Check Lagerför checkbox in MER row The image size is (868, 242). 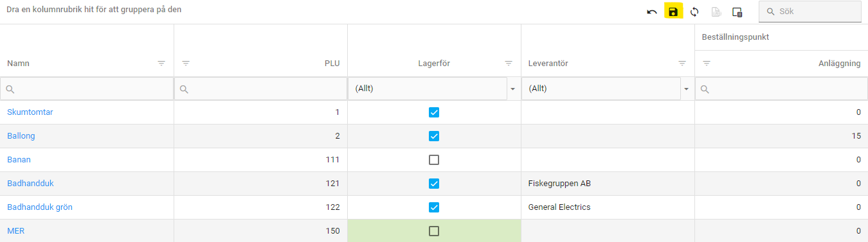(x=434, y=231)
